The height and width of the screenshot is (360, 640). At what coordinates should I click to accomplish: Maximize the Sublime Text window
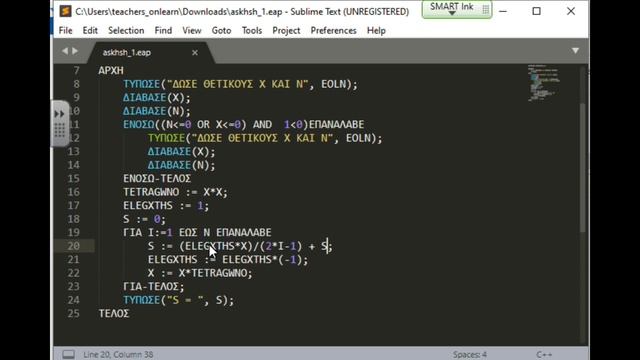(x=537, y=11)
